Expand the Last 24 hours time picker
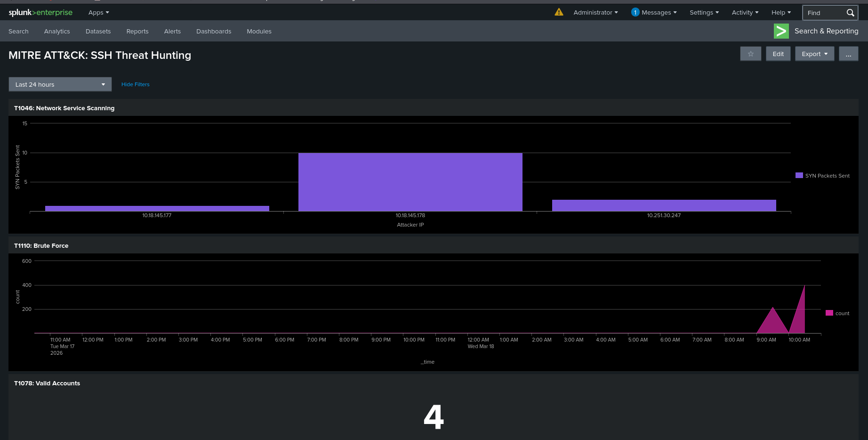 pyautogui.click(x=60, y=84)
